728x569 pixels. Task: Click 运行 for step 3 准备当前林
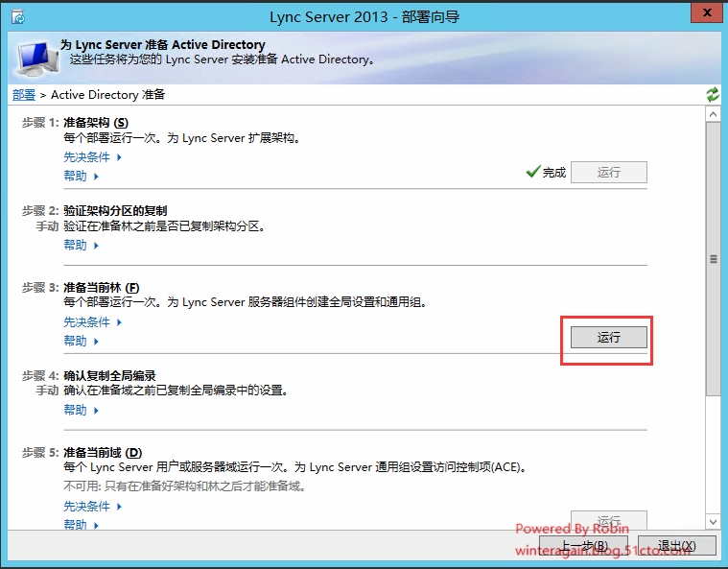coord(609,337)
